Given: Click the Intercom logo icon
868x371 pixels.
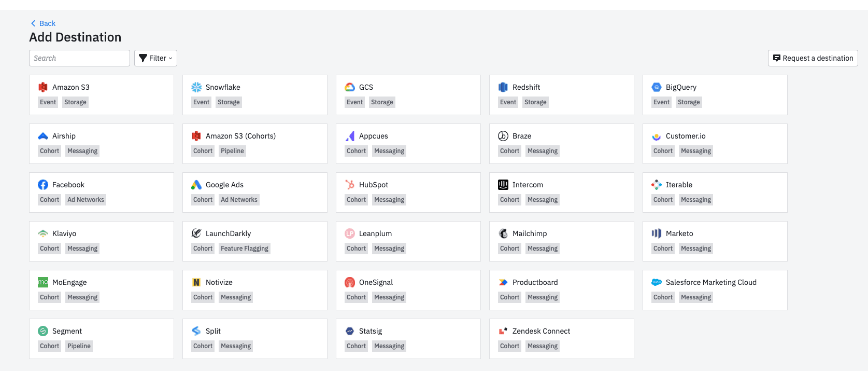Looking at the screenshot, I should click(503, 185).
